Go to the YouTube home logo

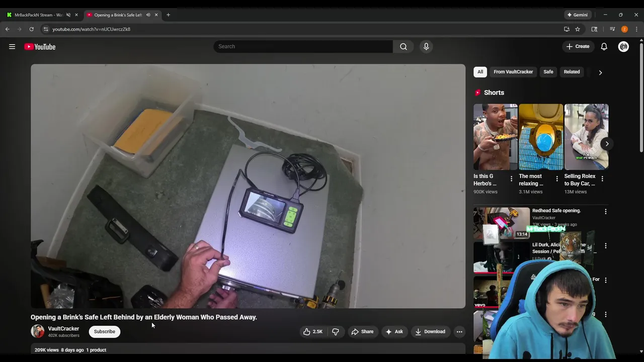pos(40,47)
